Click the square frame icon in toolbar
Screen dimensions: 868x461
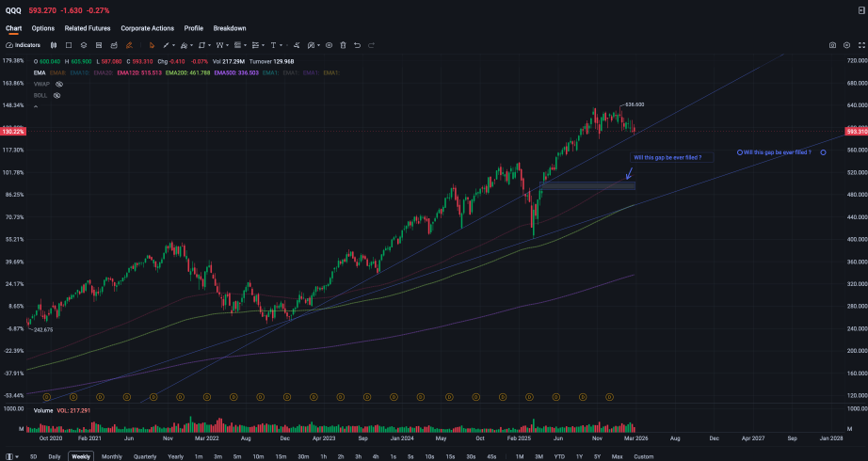pyautogui.click(x=69, y=45)
